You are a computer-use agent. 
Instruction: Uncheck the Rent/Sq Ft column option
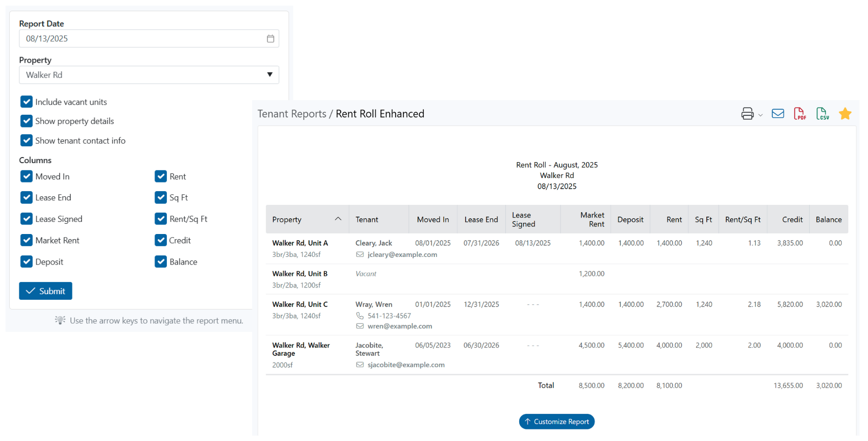click(161, 219)
